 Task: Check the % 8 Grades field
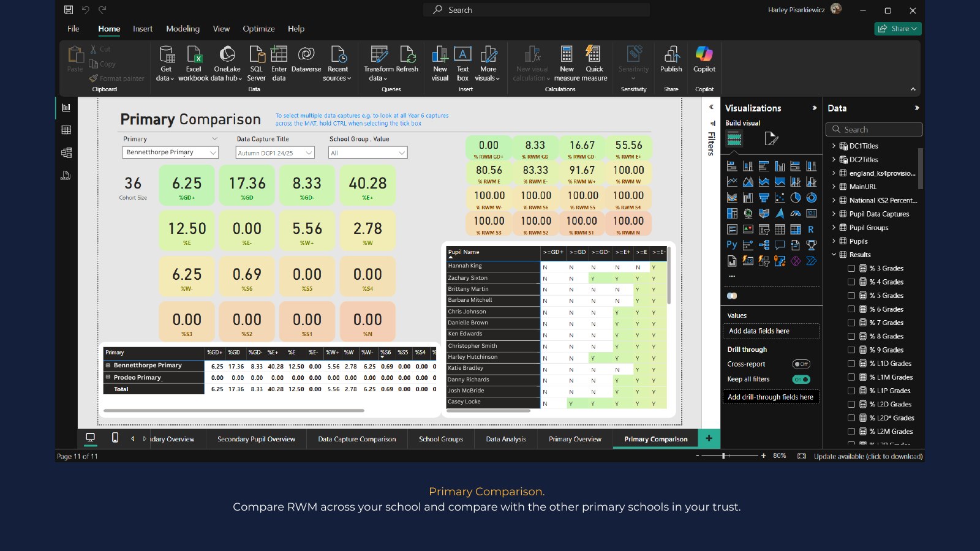click(851, 336)
